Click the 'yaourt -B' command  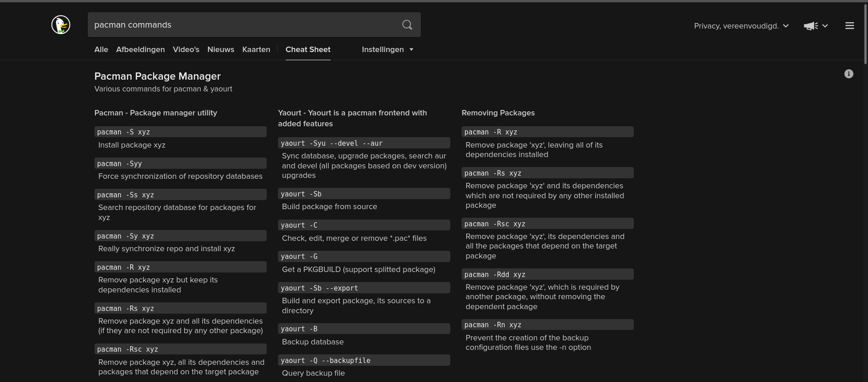364,329
